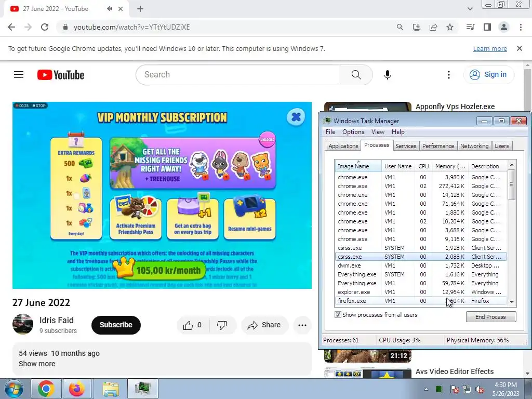
Task: Click process list scroll up arrow
Action: tap(512, 165)
